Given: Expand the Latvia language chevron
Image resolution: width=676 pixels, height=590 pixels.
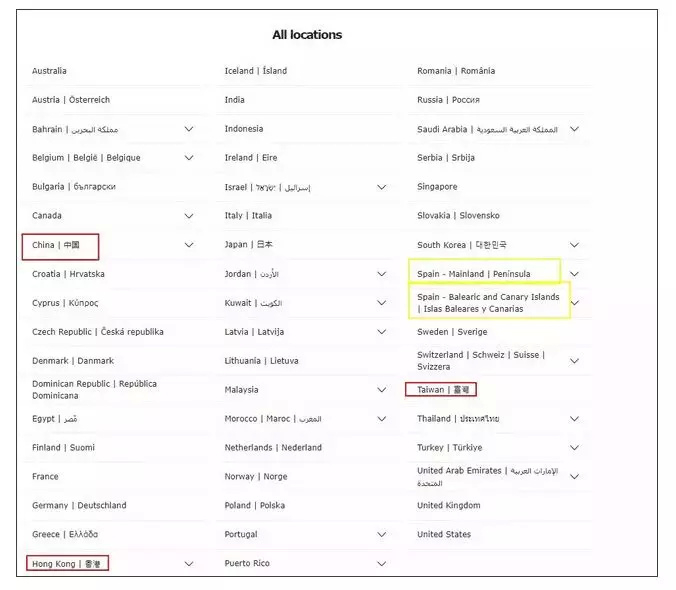Looking at the screenshot, I should [382, 332].
